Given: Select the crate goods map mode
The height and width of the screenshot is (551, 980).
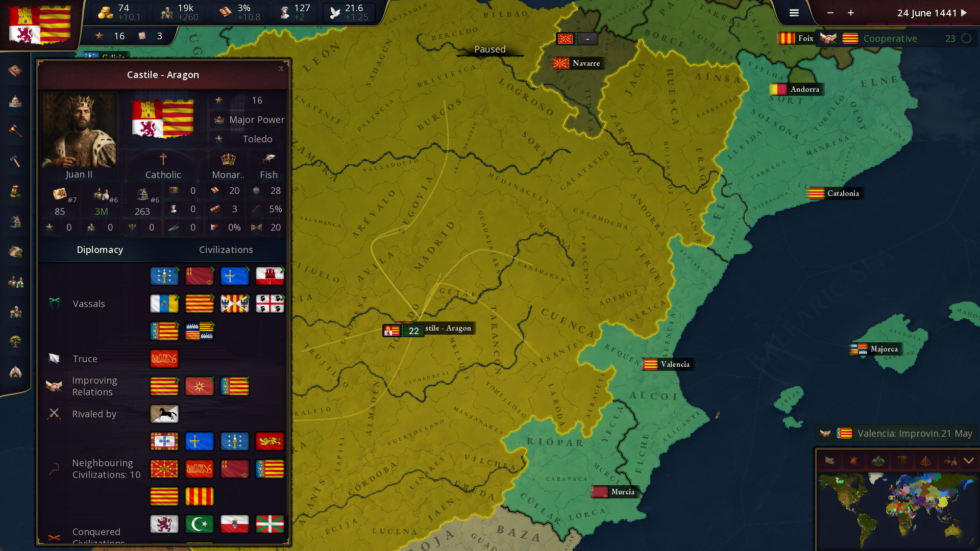Looking at the screenshot, I should [902, 461].
